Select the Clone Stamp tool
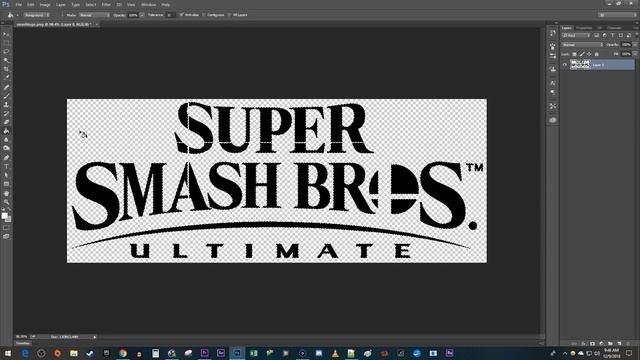 tap(6, 104)
